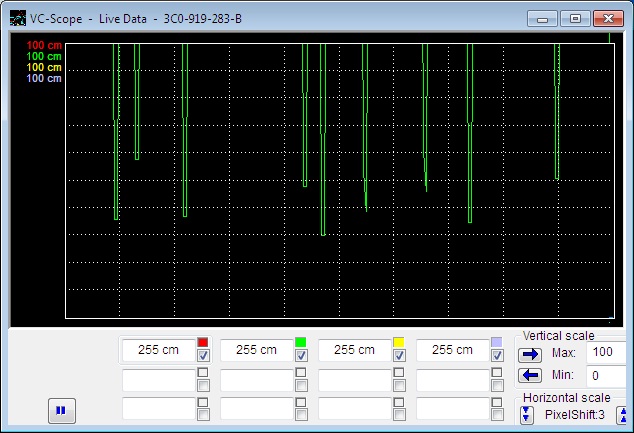Uncheck the red channel checkbox
This screenshot has height=433, width=634.
203,356
